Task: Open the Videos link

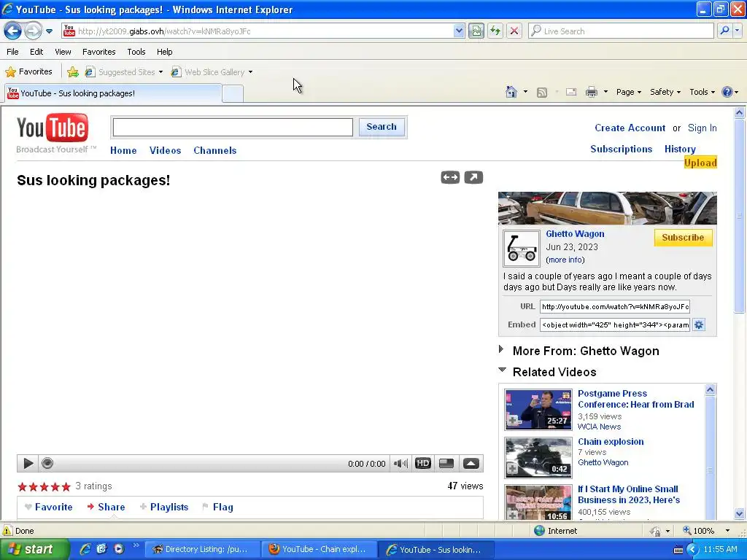Action: point(166,150)
